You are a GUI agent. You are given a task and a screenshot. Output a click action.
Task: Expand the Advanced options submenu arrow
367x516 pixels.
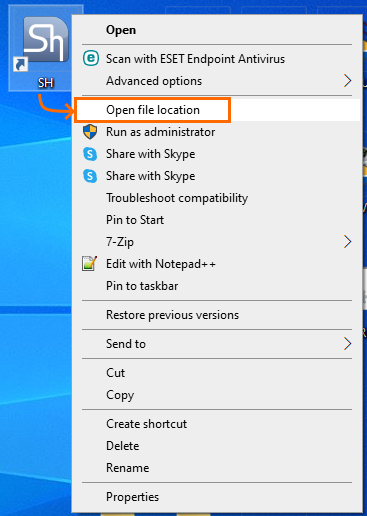[347, 81]
